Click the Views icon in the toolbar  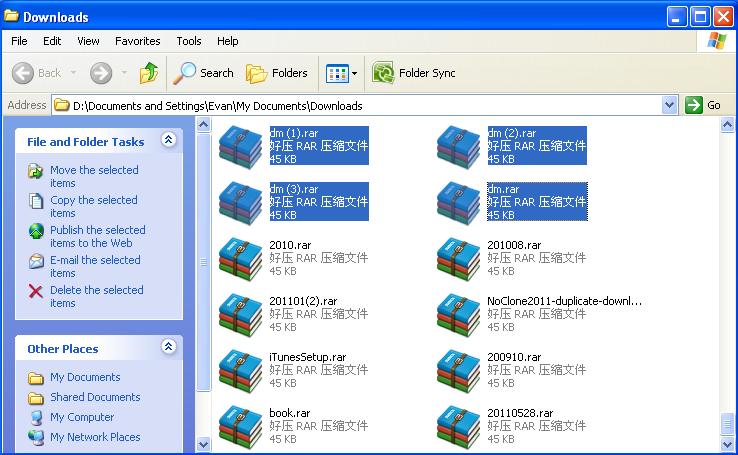(x=337, y=73)
